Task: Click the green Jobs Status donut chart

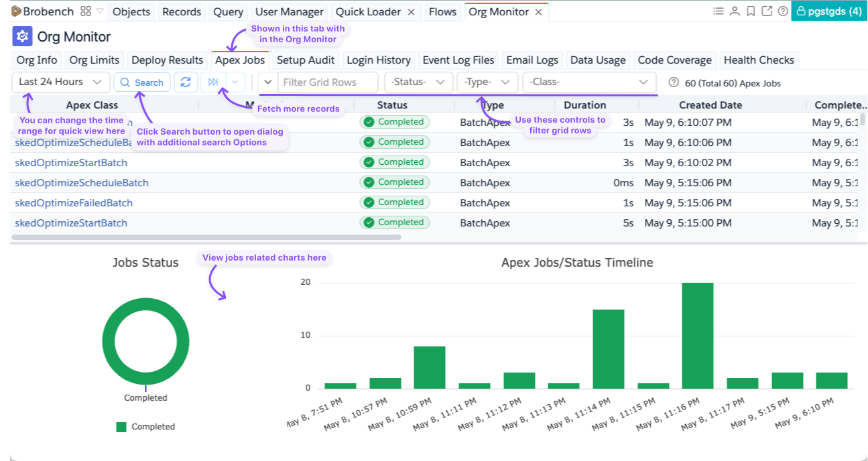Action: click(145, 340)
